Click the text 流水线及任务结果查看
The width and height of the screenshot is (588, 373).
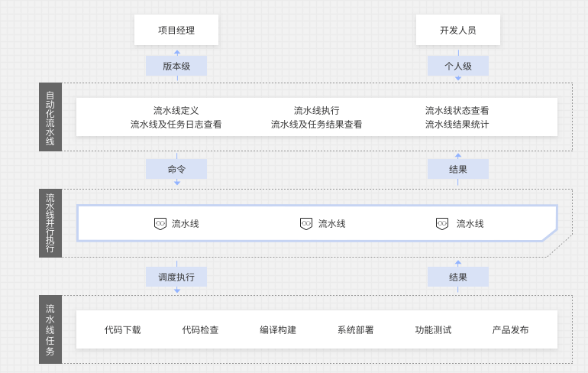pos(316,125)
